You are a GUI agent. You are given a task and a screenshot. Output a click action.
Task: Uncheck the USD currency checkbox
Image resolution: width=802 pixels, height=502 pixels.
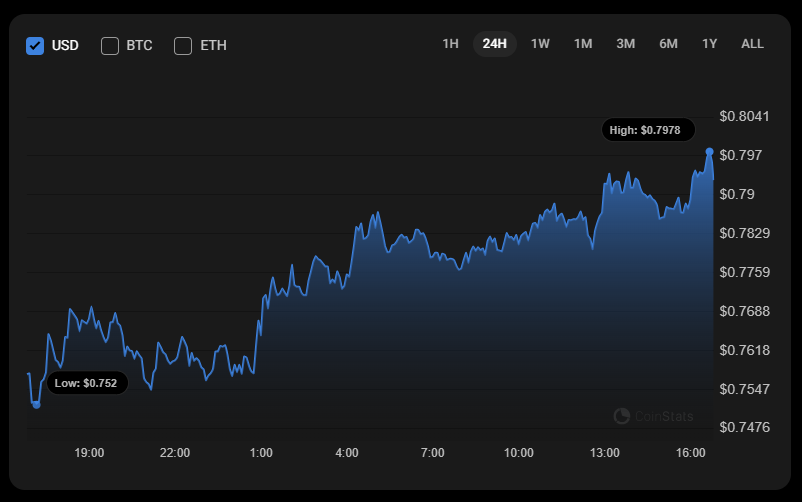(x=35, y=45)
